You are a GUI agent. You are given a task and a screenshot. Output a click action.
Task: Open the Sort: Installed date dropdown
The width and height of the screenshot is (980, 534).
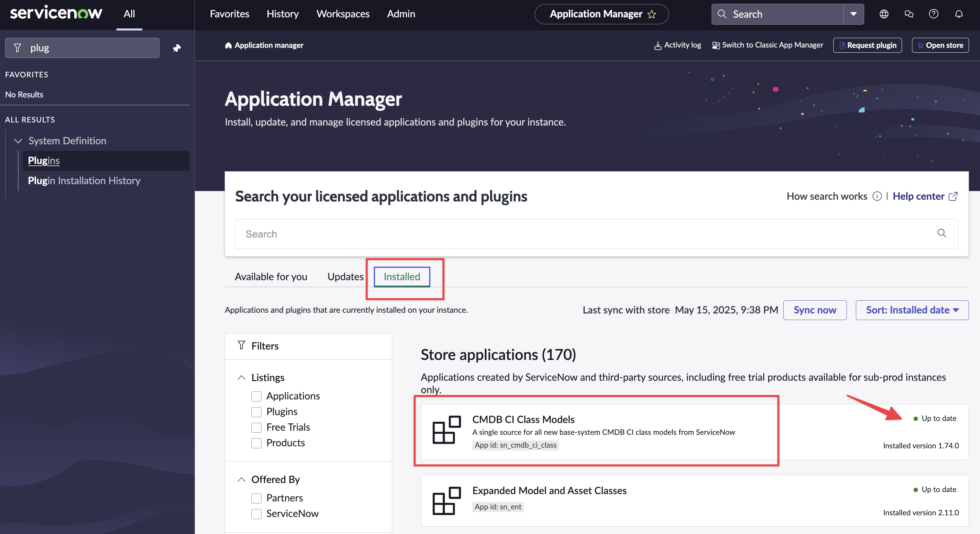(912, 310)
